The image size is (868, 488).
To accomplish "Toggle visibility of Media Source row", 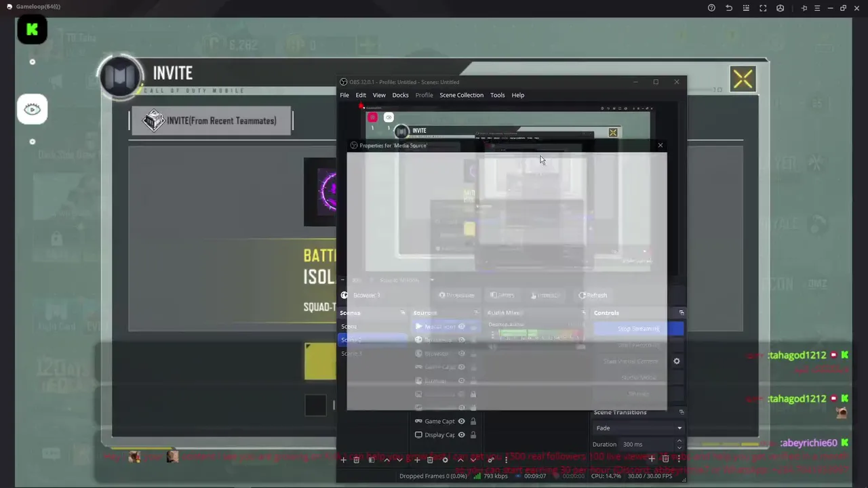I will [x=461, y=327].
